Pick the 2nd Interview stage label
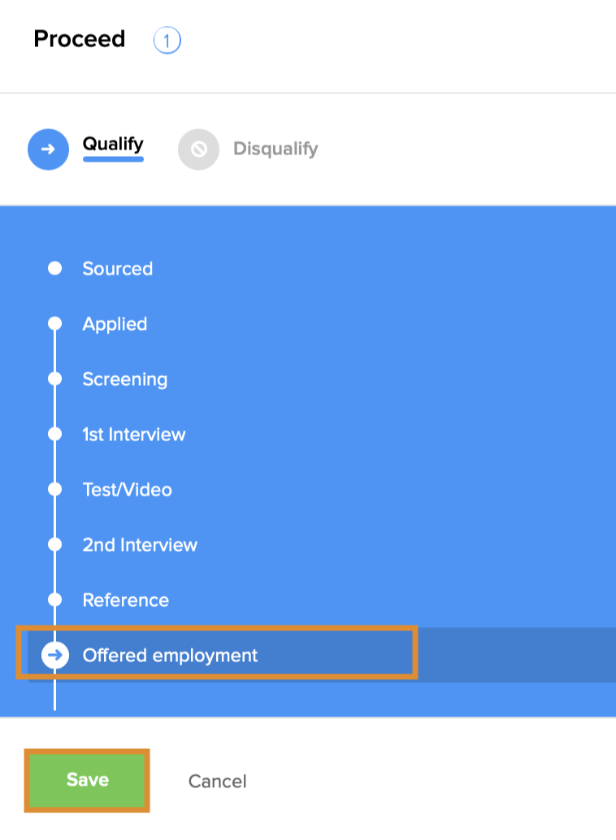The height and width of the screenshot is (840, 616). click(x=140, y=545)
